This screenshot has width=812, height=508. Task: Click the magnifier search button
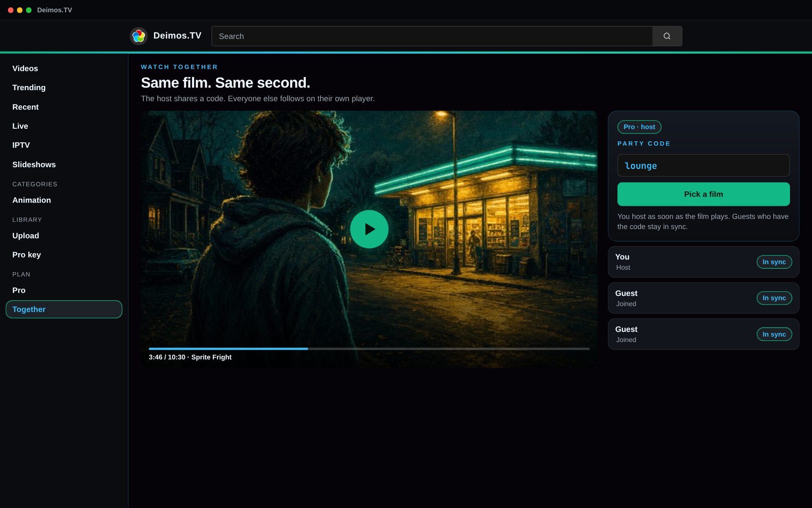point(667,36)
